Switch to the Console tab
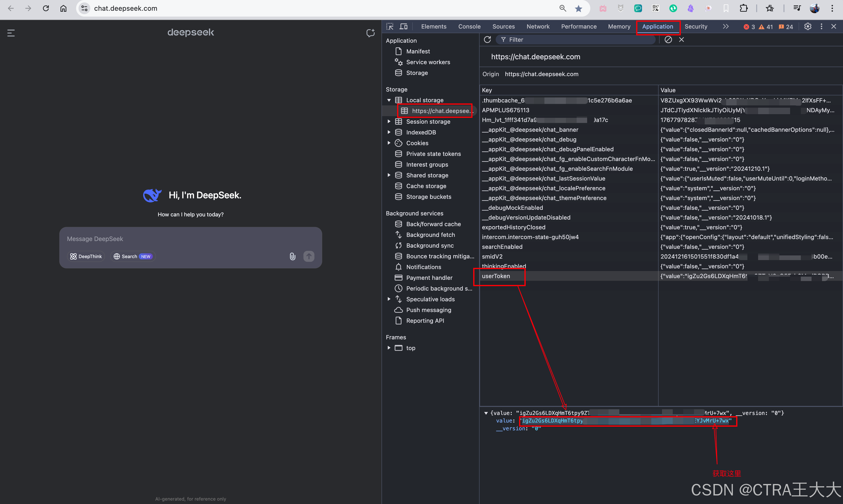The height and width of the screenshot is (504, 843). point(469,27)
